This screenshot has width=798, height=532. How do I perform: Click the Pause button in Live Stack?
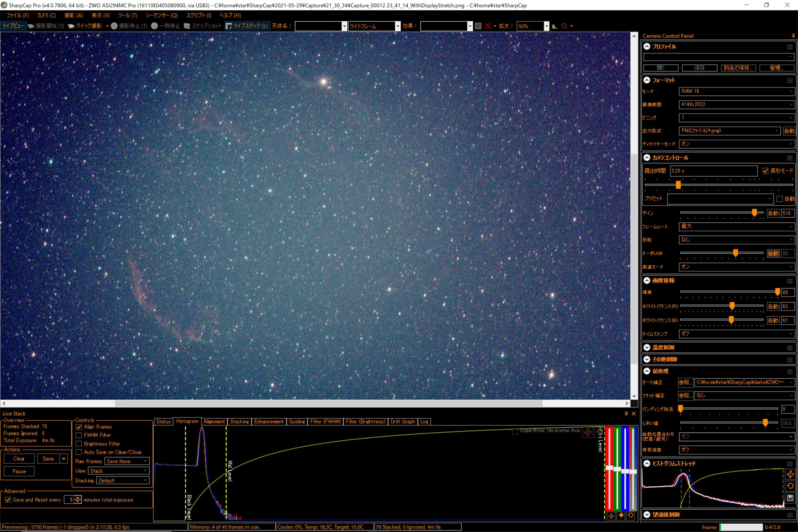point(19,471)
